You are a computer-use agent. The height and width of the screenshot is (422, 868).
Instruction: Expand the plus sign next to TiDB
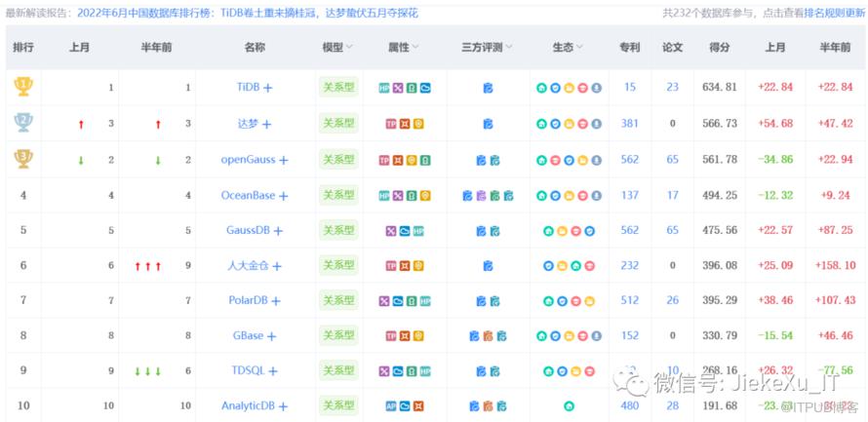(x=267, y=88)
